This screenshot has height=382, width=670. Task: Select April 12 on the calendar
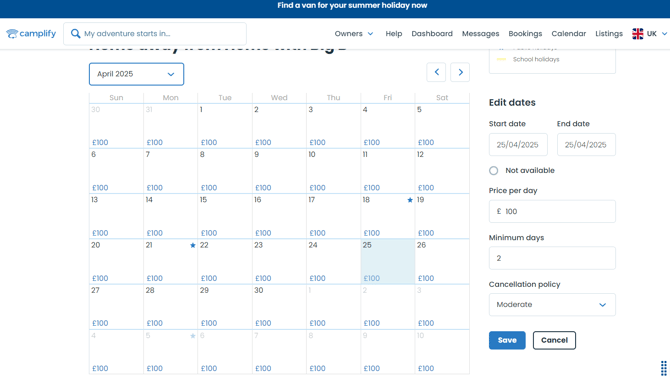(x=442, y=171)
